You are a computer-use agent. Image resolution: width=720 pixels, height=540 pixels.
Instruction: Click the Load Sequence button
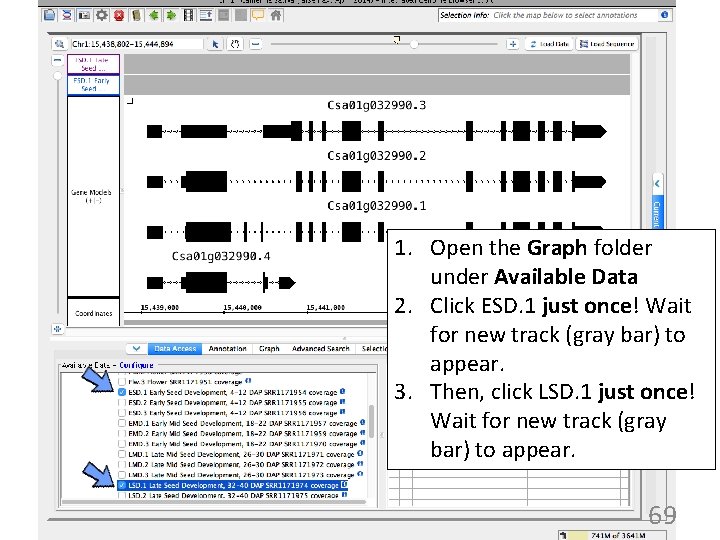(607, 44)
